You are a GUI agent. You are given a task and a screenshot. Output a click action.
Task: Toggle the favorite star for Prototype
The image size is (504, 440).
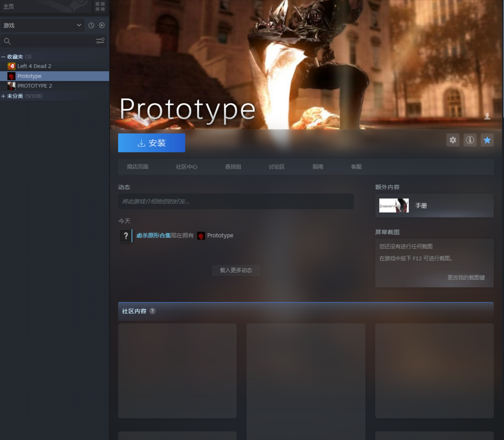[487, 140]
